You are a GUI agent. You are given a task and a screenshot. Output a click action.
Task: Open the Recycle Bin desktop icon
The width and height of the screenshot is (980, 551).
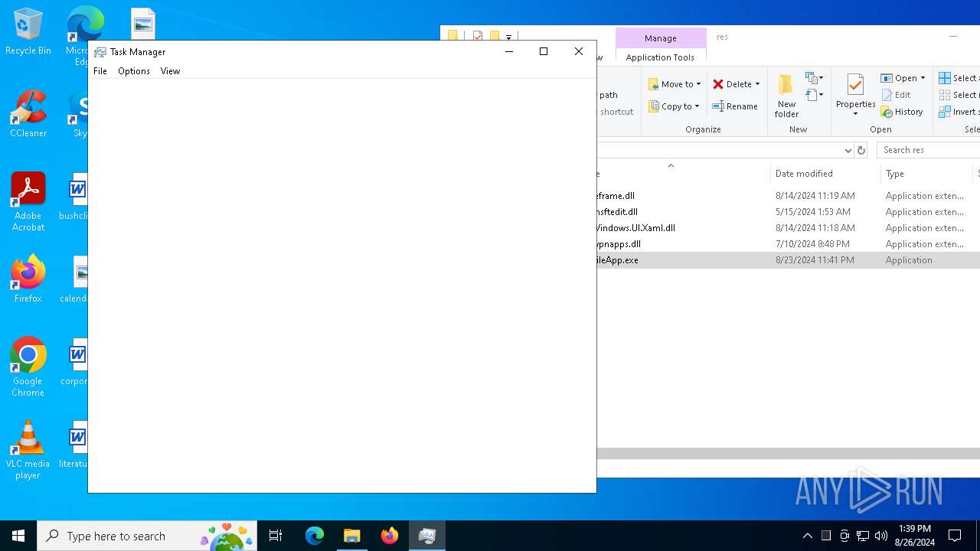(x=28, y=32)
